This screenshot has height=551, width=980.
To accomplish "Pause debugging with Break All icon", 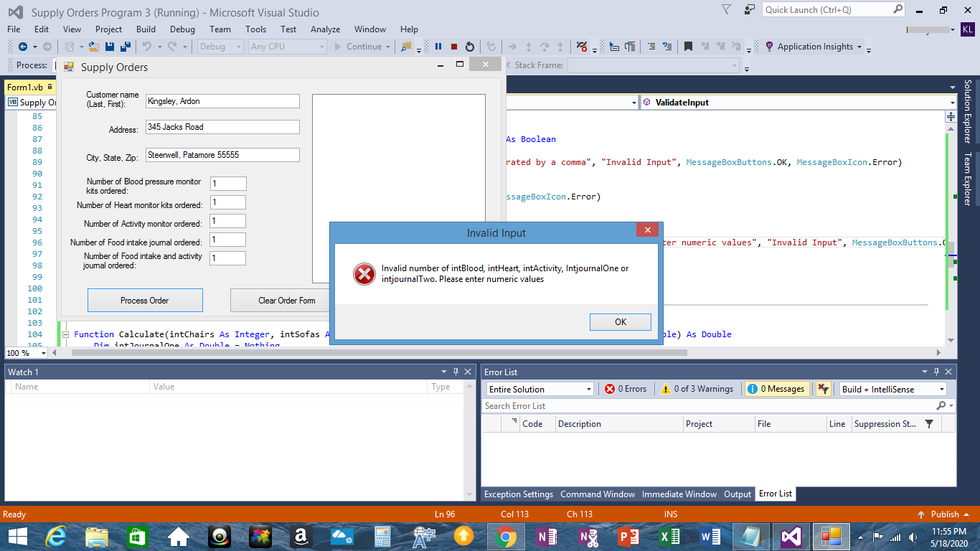I will tap(438, 47).
